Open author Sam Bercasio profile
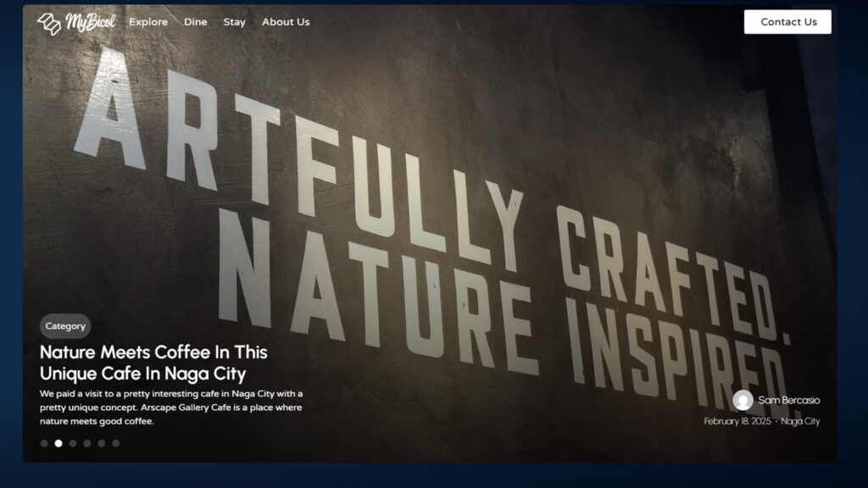Screen dimensions: 868x488 point(789,400)
